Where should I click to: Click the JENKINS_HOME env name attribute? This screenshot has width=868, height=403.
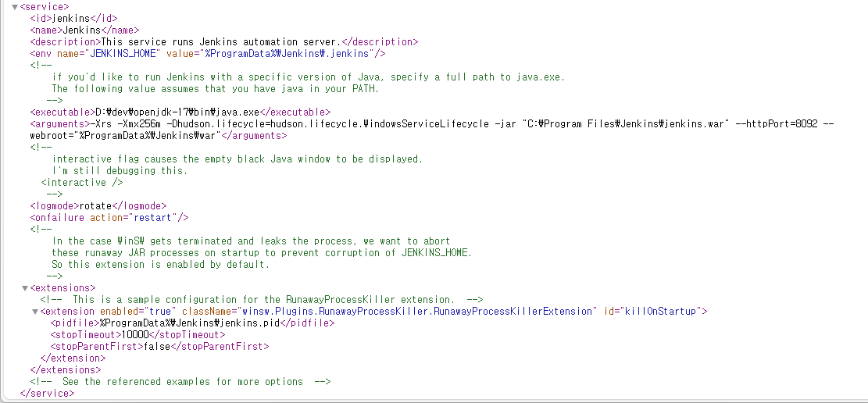109,54
